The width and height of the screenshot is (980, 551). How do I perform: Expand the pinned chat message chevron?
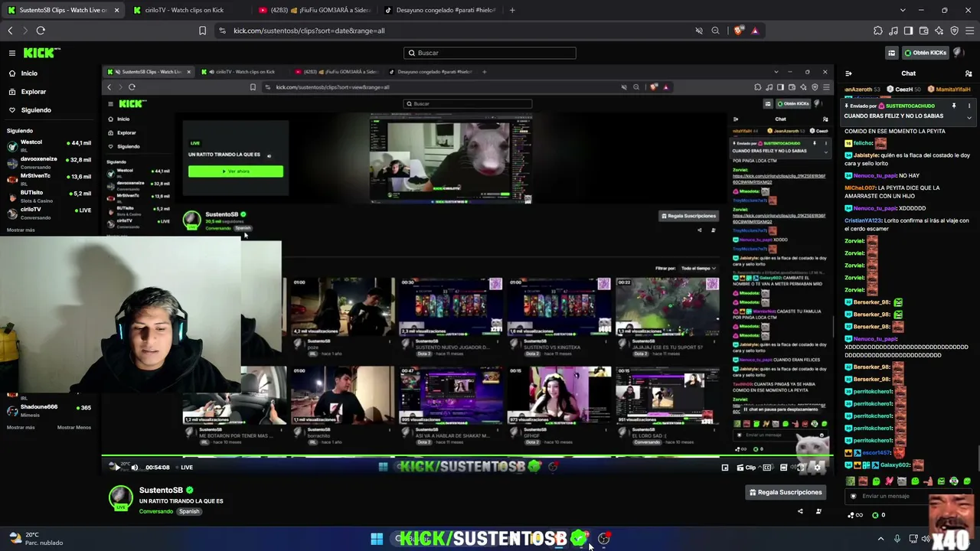969,117
